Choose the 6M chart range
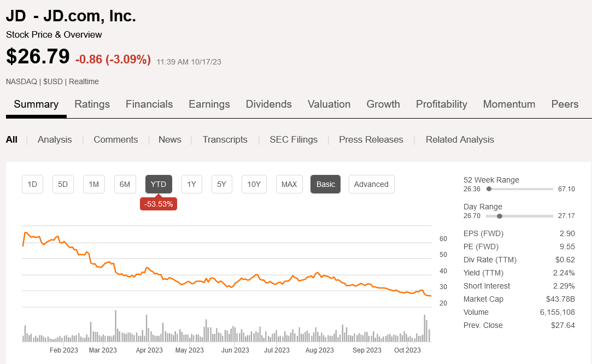The height and width of the screenshot is (364, 592). 125,184
